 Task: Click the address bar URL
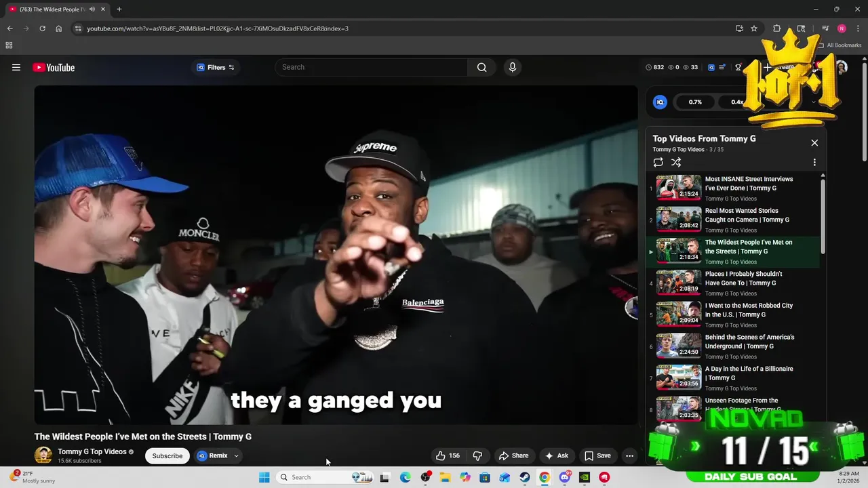click(218, 28)
